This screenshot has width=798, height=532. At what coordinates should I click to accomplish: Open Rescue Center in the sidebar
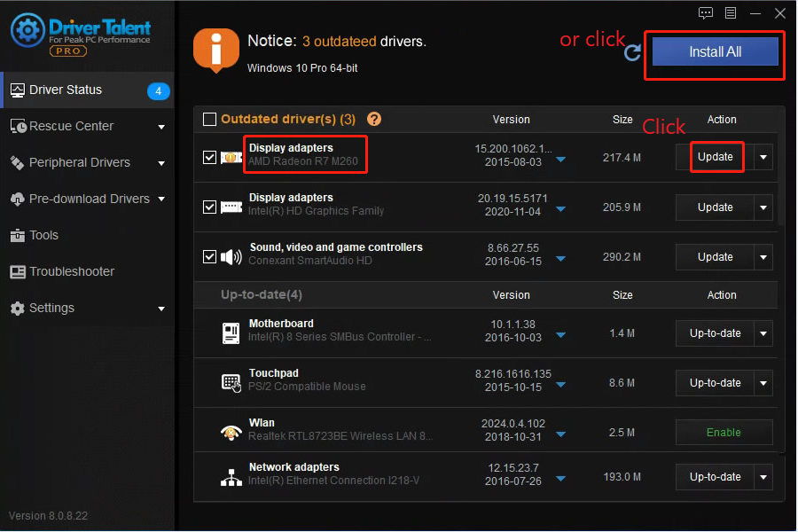pos(88,126)
